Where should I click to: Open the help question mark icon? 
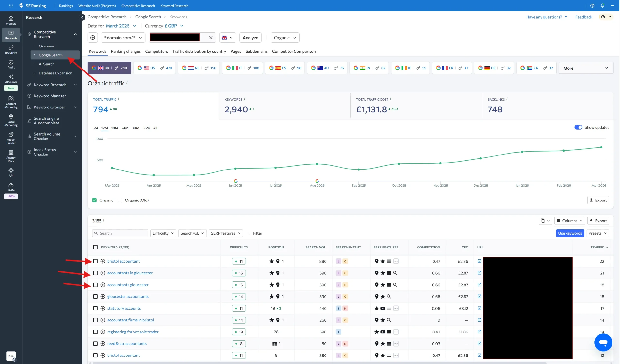[592, 5]
